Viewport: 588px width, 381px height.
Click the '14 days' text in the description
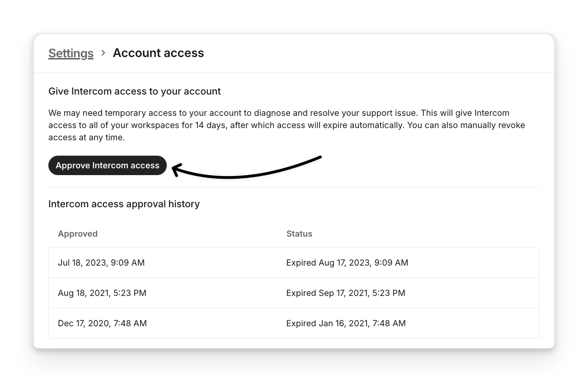pos(210,125)
